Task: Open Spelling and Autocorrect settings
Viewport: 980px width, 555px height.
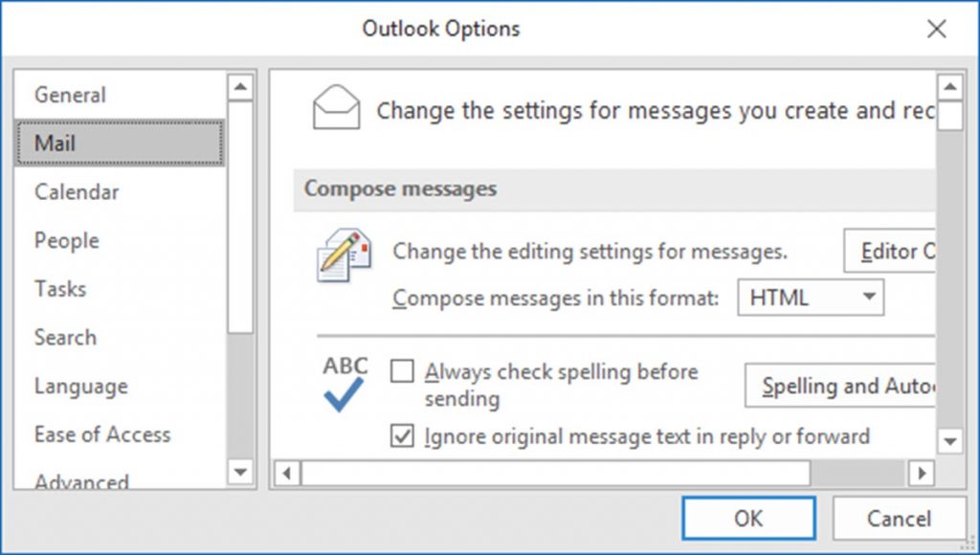Action: pyautogui.click(x=840, y=386)
